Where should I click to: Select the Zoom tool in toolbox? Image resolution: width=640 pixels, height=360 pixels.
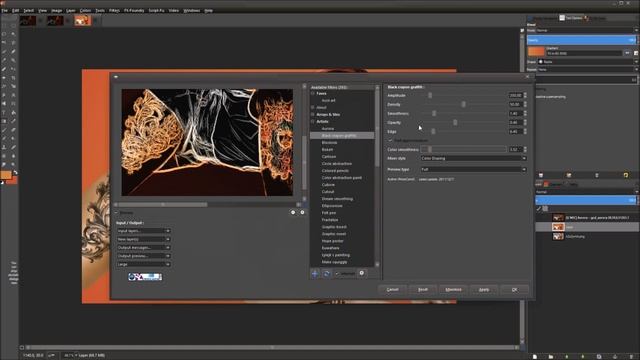coord(13,60)
